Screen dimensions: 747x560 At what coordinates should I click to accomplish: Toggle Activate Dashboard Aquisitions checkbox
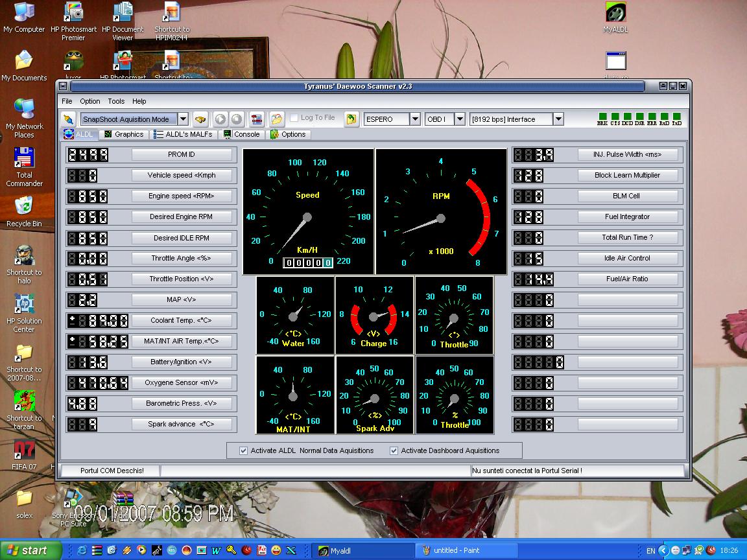[394, 450]
